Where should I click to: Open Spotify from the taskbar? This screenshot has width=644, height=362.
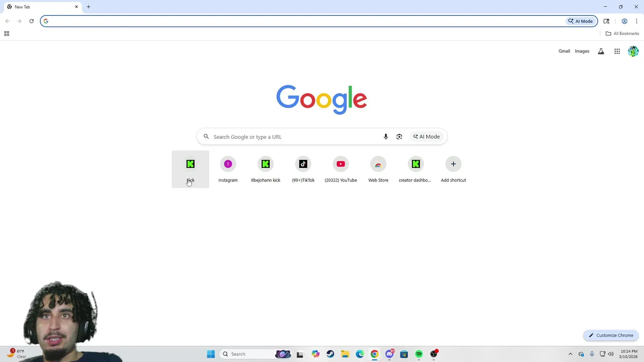coord(419,354)
